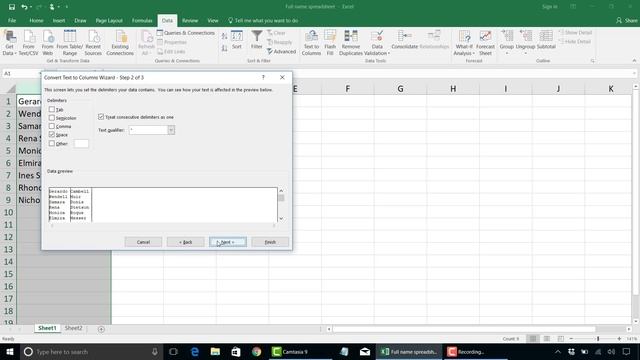
Task: Click From Text/CSV icon
Action: click(29, 42)
